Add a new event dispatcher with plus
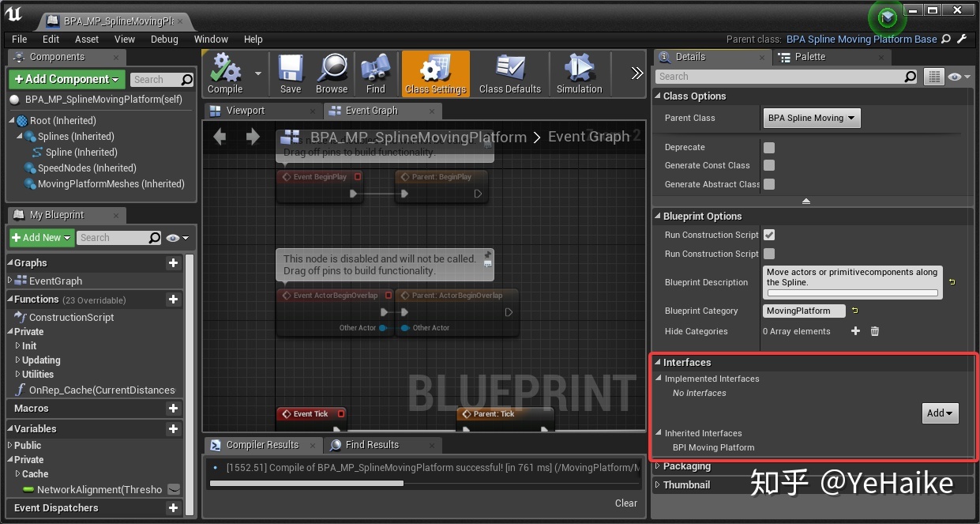This screenshot has width=980, height=524. pos(173,508)
